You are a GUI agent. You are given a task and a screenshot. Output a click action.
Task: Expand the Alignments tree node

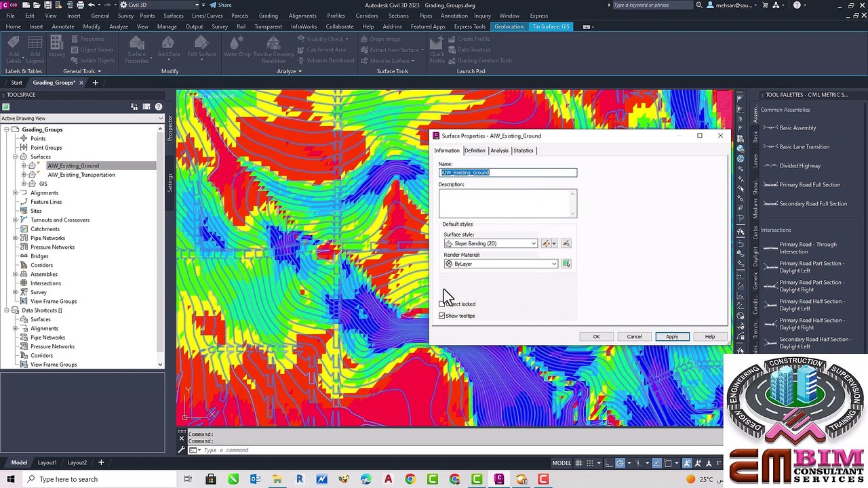tap(16, 192)
